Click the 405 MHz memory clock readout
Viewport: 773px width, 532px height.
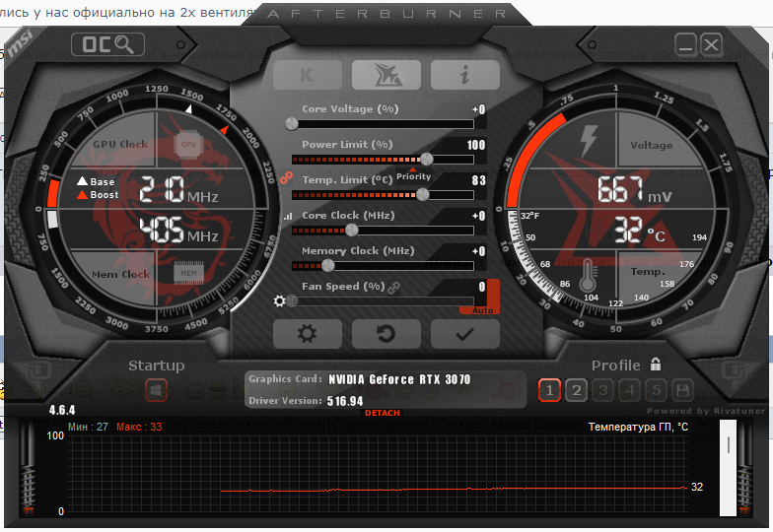[x=179, y=231]
